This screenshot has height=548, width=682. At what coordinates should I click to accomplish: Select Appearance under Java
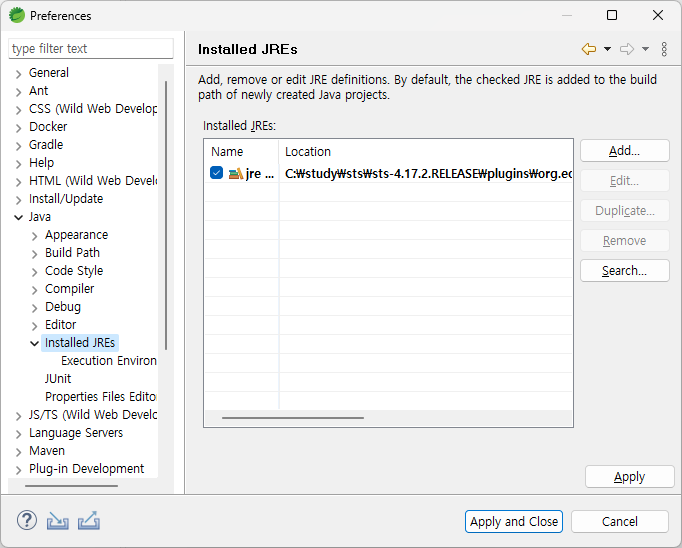click(77, 235)
